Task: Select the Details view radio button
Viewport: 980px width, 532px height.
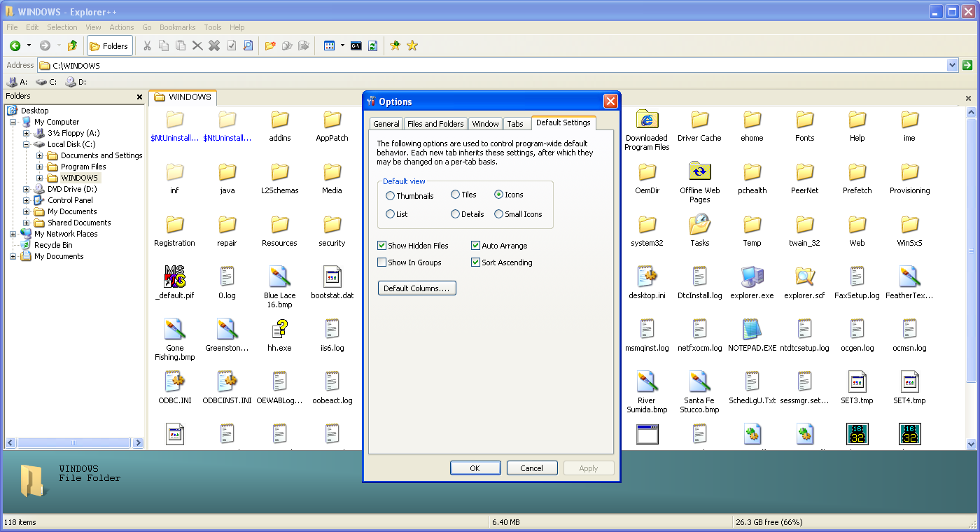Action: pyautogui.click(x=456, y=214)
